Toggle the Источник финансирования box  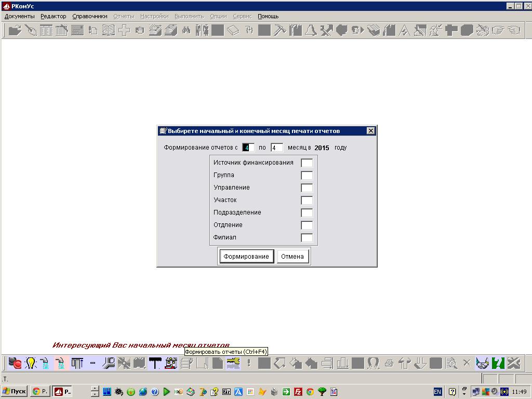[307, 163]
